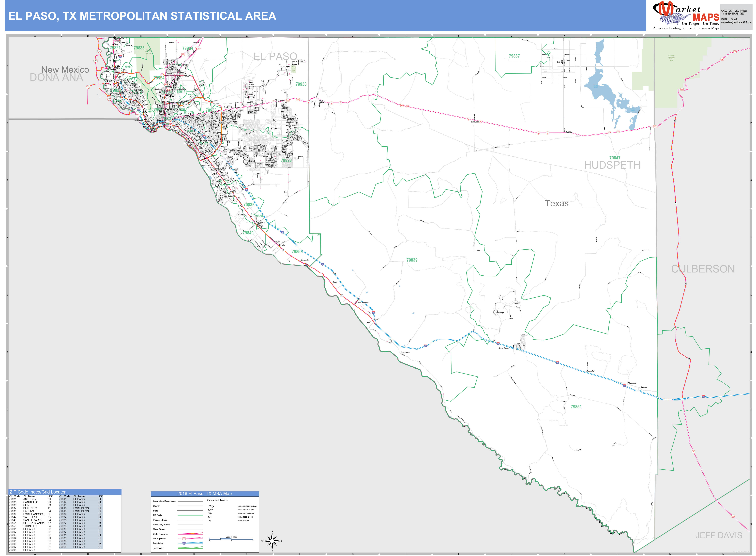Screen dimensions: 756x556
Task: Click the Minor Streets legend entry
Action: coord(159,529)
